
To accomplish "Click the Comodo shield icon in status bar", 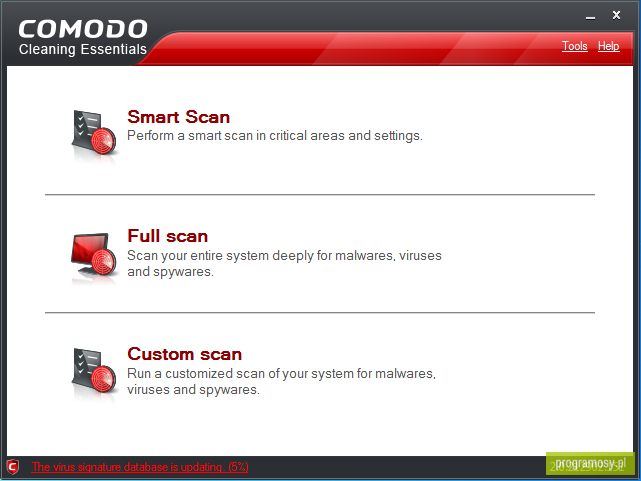I will click(13, 466).
